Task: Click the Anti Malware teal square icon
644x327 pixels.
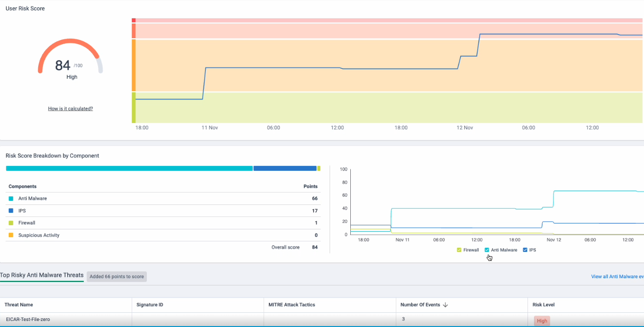Action: pyautogui.click(x=11, y=199)
